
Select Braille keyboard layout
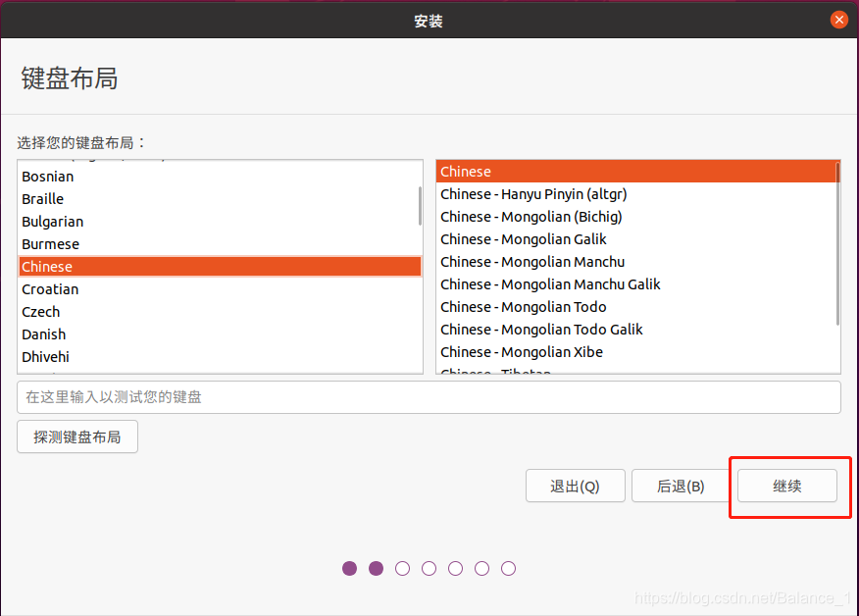coord(220,199)
